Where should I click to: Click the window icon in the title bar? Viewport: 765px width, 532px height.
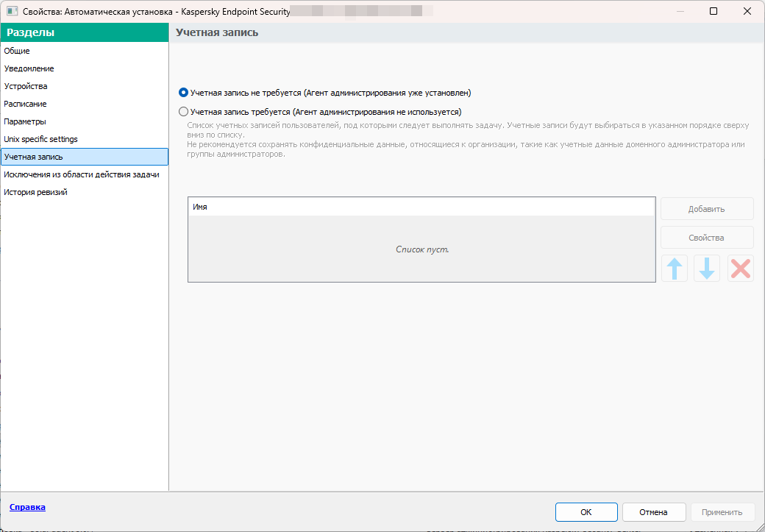coord(12,11)
